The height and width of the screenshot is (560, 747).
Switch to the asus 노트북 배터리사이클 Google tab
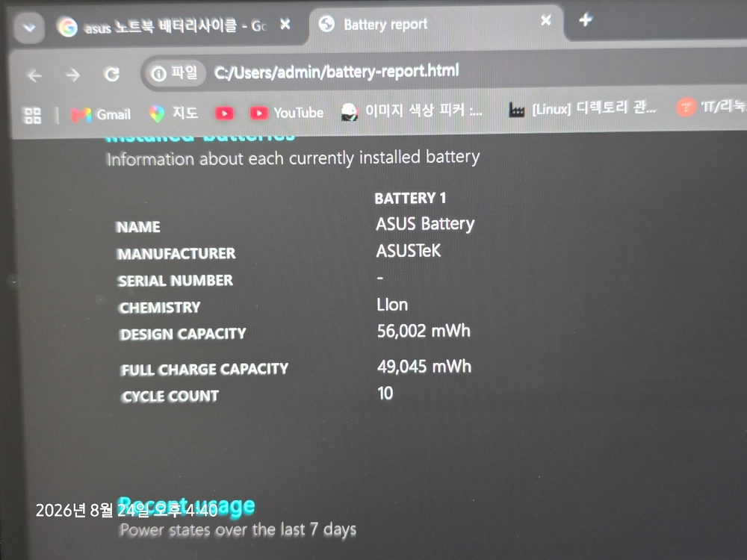[x=162, y=25]
